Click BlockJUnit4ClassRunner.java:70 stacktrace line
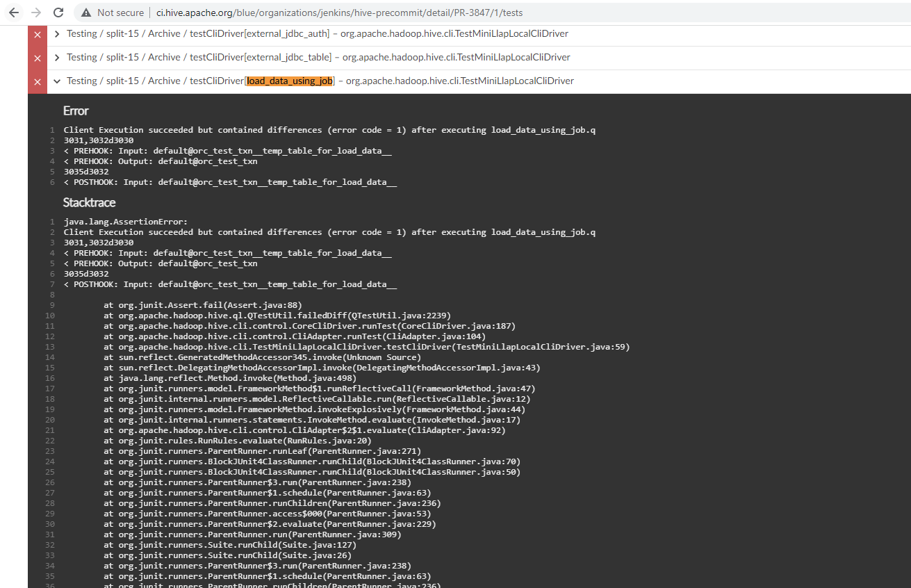911x588 pixels. (x=312, y=462)
